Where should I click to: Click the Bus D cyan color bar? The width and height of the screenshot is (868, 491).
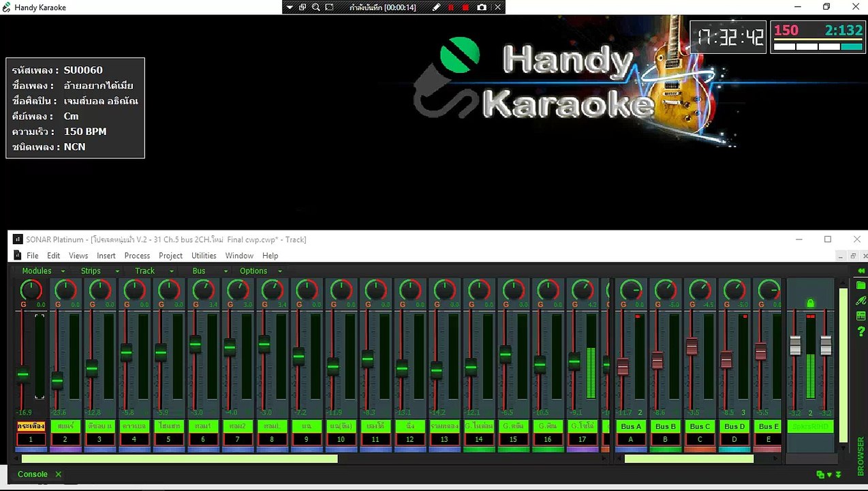pos(734,449)
